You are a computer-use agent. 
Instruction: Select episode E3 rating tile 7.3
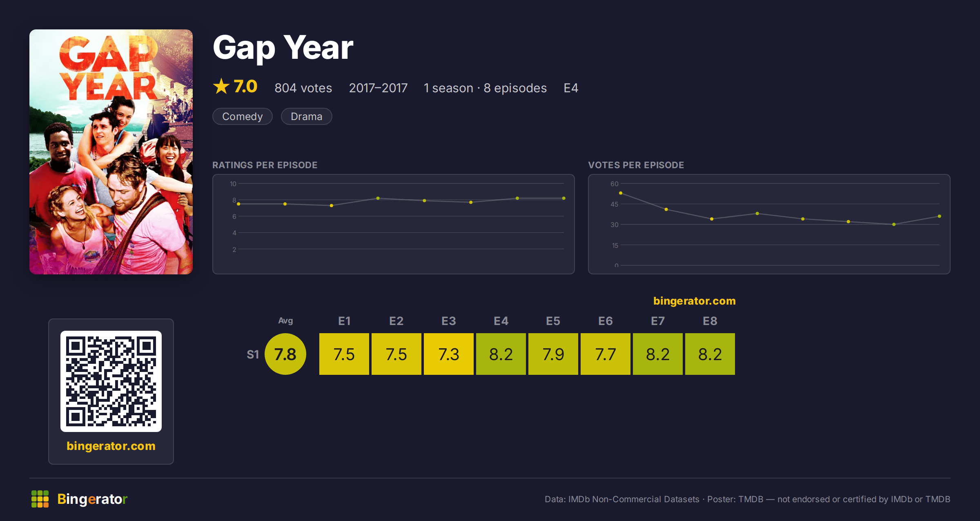pyautogui.click(x=449, y=354)
